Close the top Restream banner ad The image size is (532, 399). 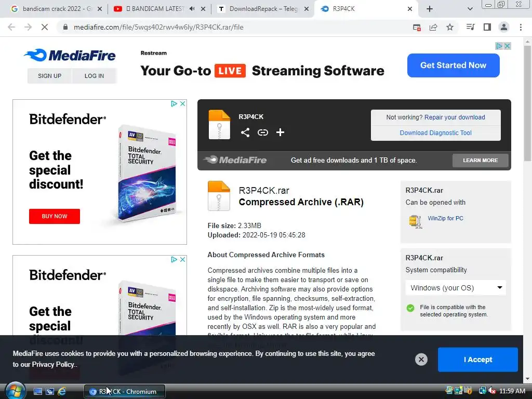(x=507, y=46)
